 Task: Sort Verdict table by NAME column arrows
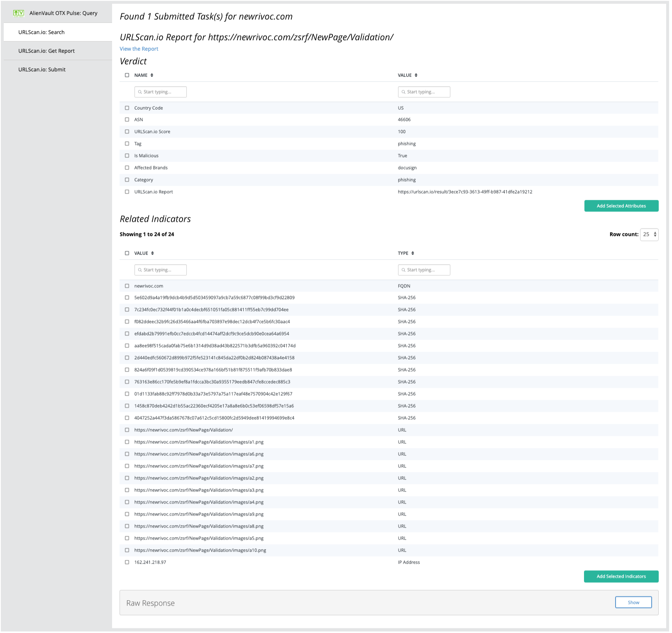tap(152, 75)
